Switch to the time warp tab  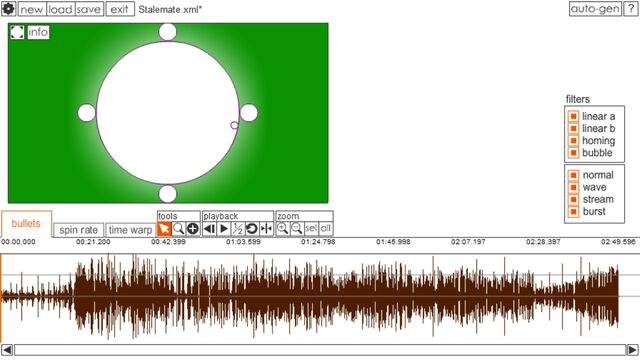coord(131,230)
